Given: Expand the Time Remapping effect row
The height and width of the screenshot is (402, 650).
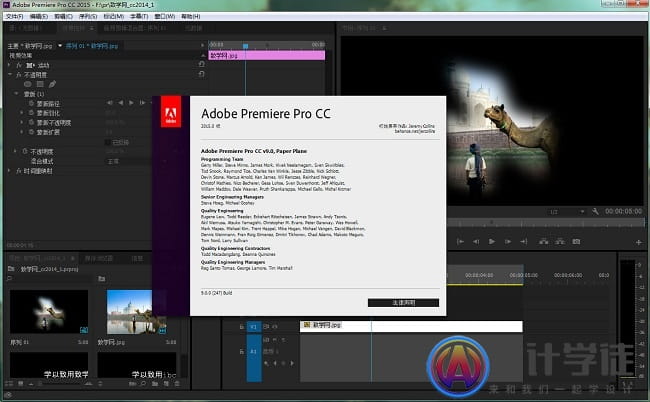Looking at the screenshot, I should coord(9,170).
